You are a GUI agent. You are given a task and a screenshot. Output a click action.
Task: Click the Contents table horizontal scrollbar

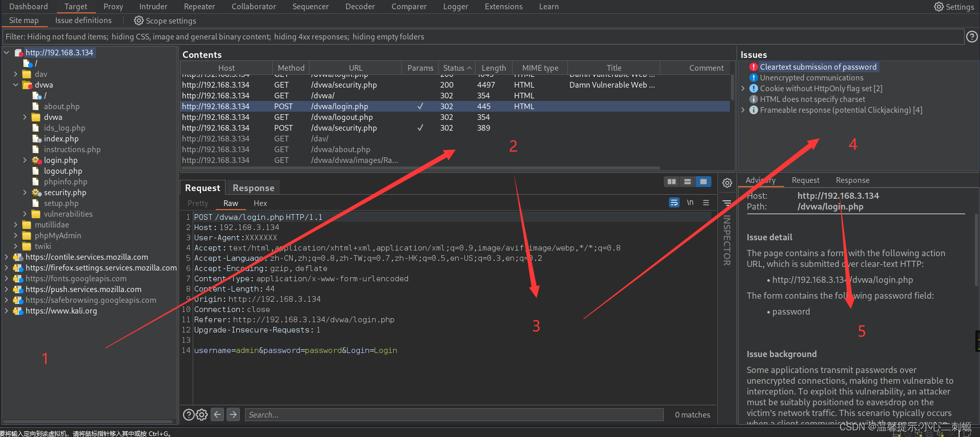(420, 168)
